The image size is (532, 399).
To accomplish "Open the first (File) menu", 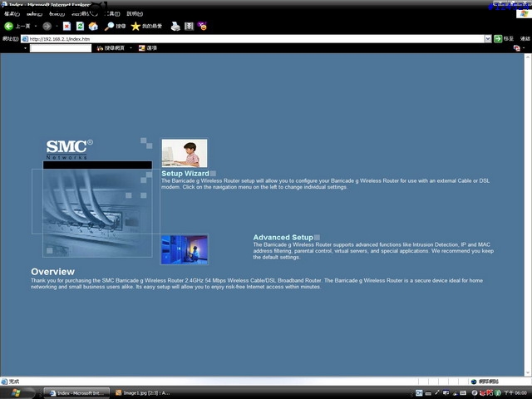I will pos(12,14).
